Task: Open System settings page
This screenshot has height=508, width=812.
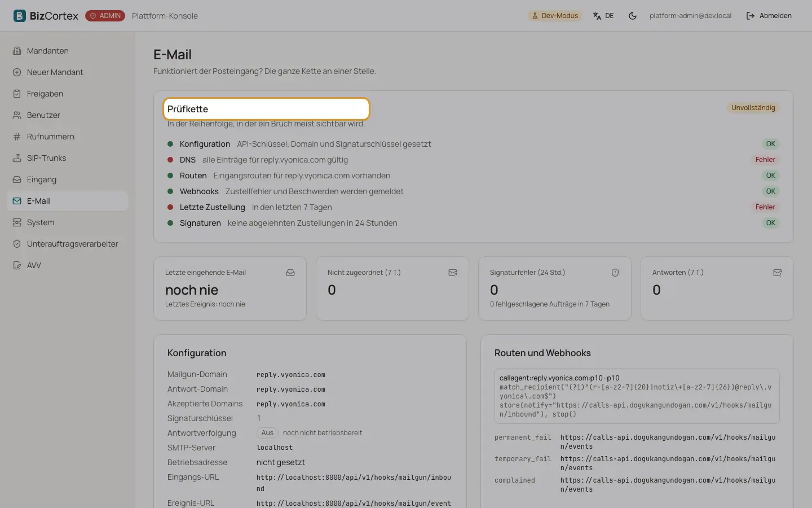Action: (68, 222)
